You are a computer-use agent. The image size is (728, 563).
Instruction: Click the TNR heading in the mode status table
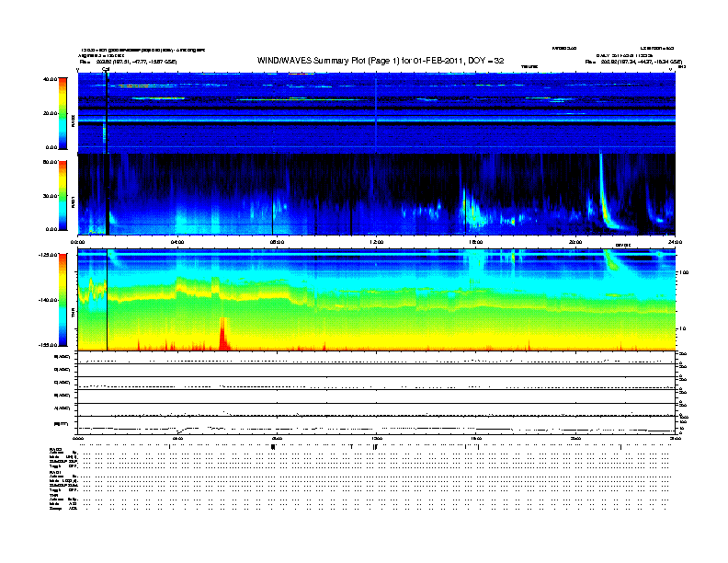point(53,495)
